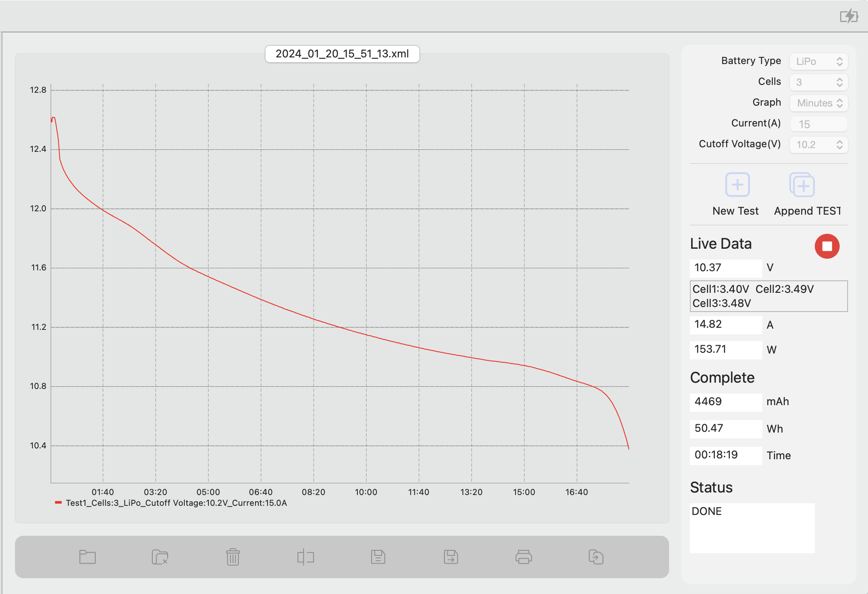Click the close file folder icon
Screen dimensions: 868x594
160,557
